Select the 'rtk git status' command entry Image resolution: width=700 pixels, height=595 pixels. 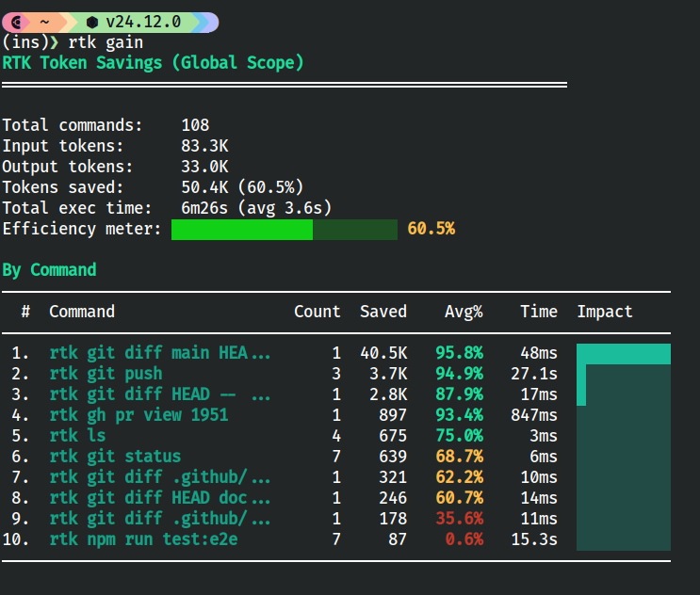(x=115, y=457)
